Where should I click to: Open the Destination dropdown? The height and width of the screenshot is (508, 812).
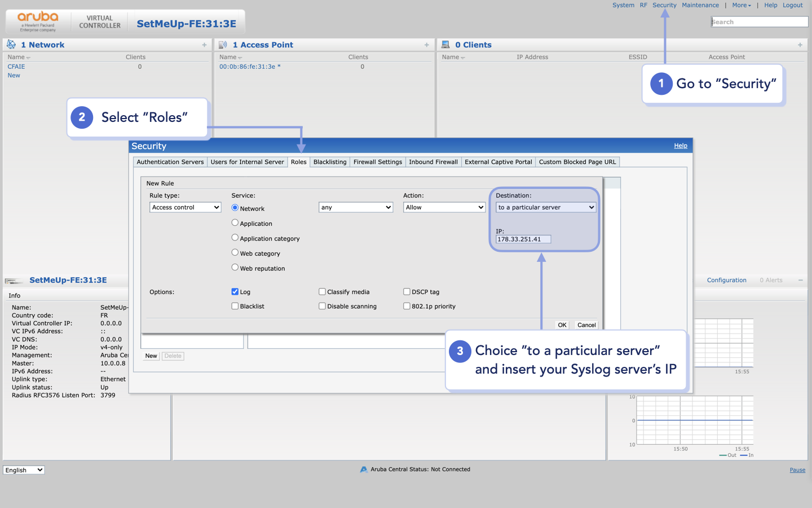point(545,207)
